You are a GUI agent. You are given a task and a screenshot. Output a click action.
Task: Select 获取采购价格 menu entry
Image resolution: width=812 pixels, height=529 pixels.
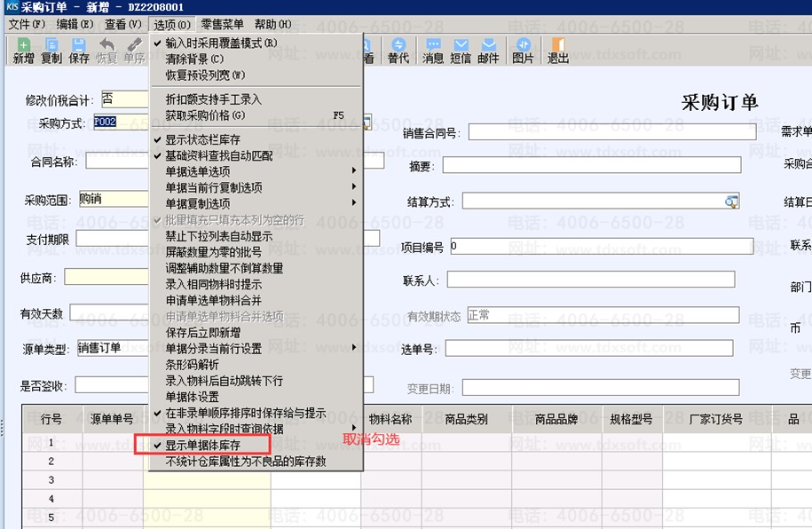(x=205, y=115)
